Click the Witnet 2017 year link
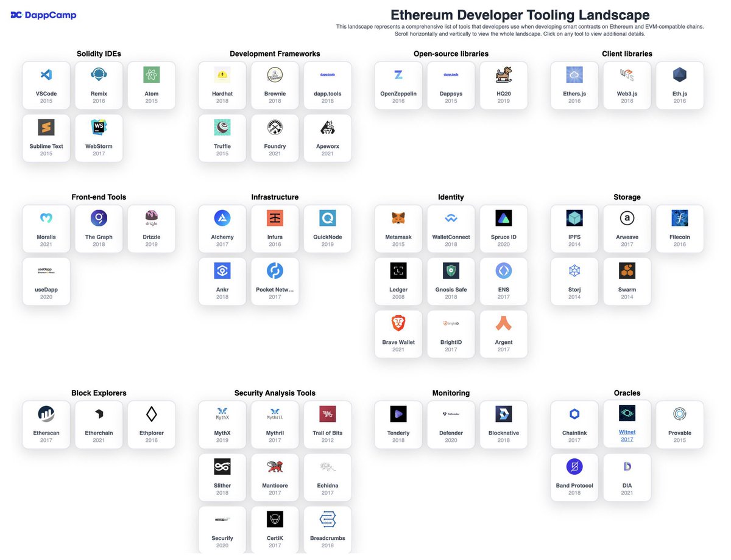Image resolution: width=731 pixels, height=560 pixels. coord(627,439)
